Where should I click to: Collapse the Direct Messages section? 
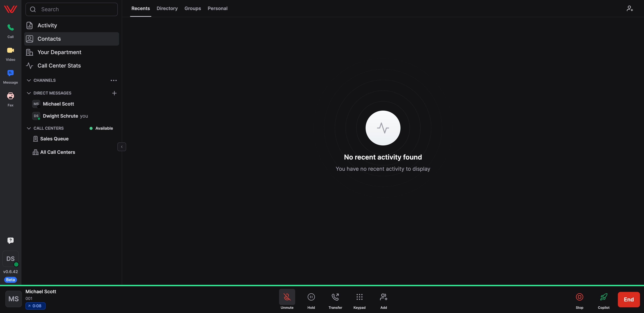click(29, 93)
